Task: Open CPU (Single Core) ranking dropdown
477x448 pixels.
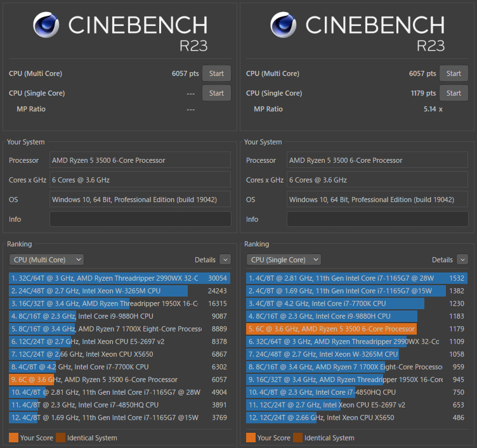Action: (x=284, y=260)
